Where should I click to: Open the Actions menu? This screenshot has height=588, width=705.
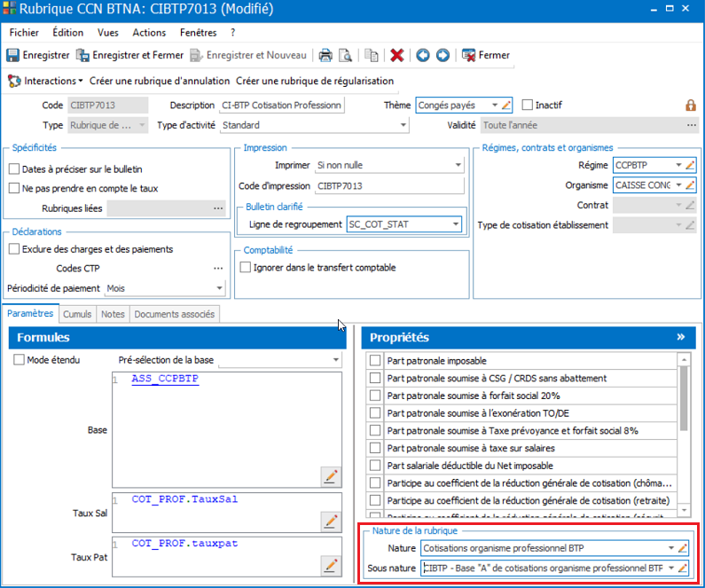click(149, 32)
